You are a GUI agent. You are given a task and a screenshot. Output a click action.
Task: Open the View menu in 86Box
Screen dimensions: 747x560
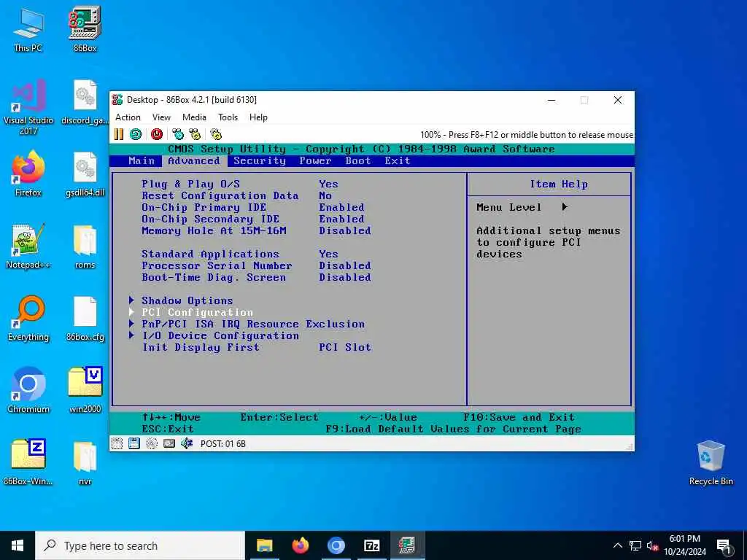click(161, 117)
